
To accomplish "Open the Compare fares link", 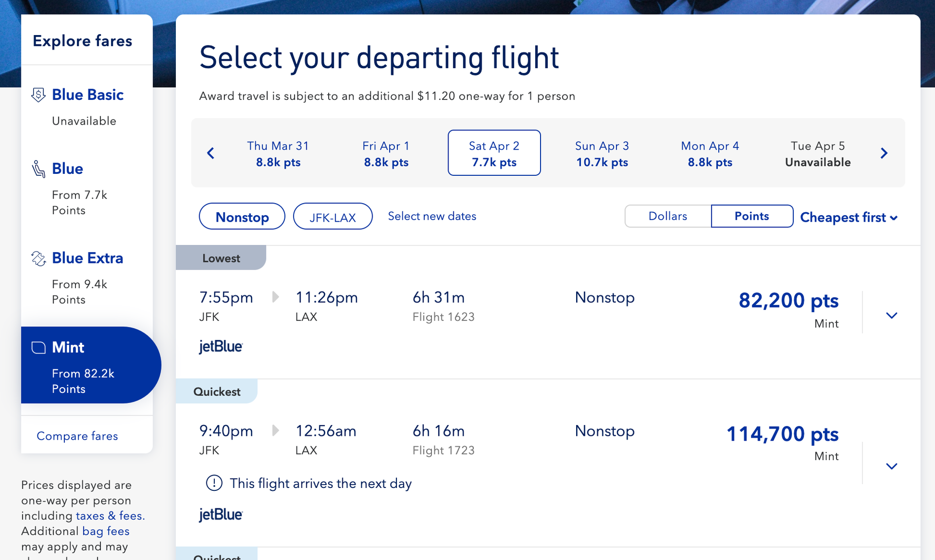I will pos(77,436).
